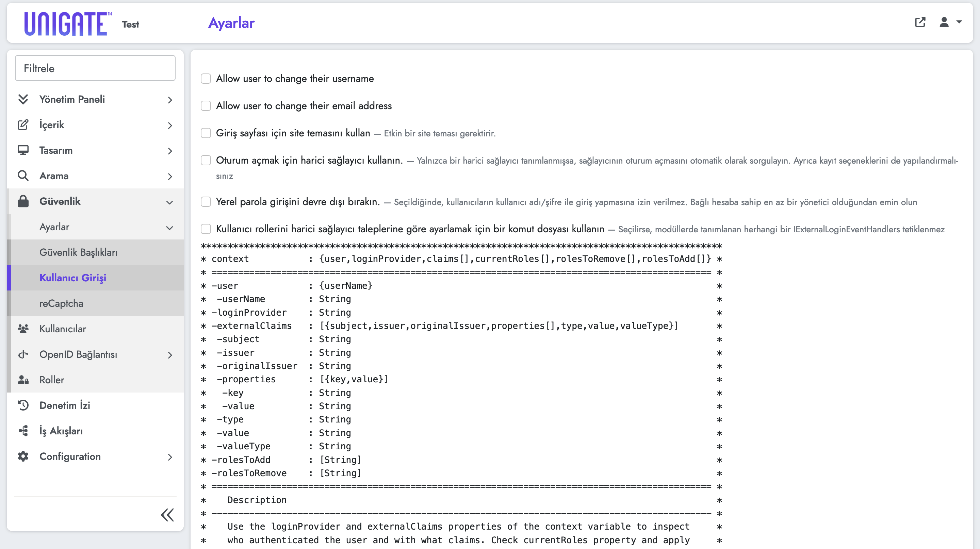
Task: Open the user account menu icon
Action: [x=944, y=22]
